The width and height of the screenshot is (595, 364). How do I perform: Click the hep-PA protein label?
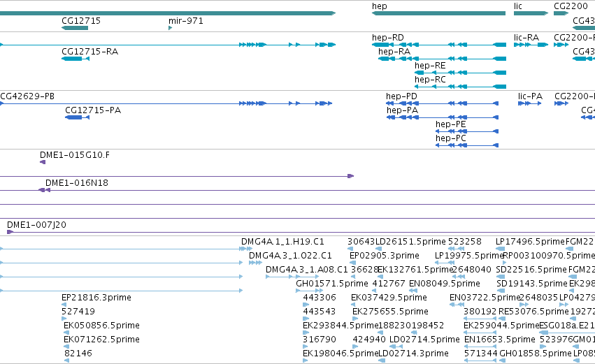[x=402, y=110]
